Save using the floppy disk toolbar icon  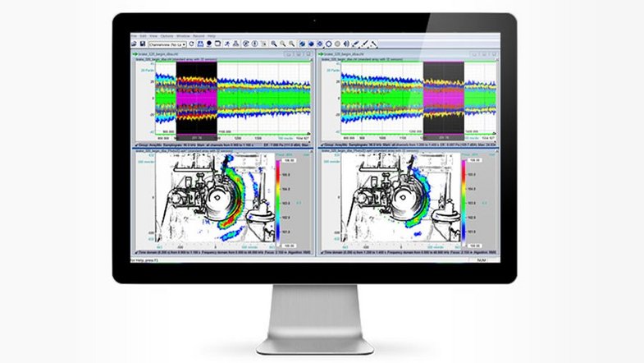pos(143,44)
